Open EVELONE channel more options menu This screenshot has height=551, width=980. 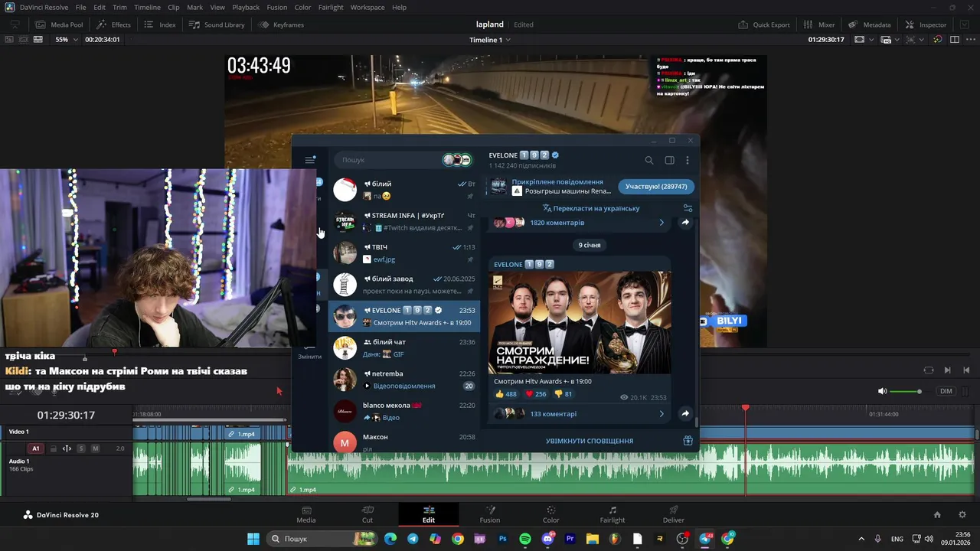click(x=687, y=160)
